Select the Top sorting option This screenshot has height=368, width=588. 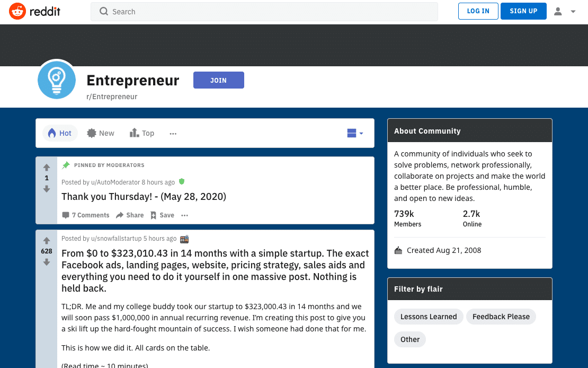pos(141,133)
